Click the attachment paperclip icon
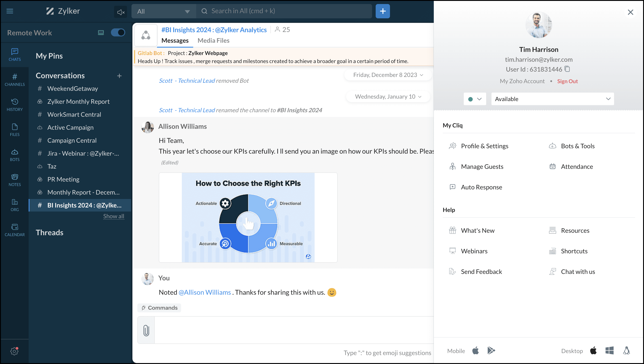Image resolution: width=644 pixels, height=364 pixels. pos(146,330)
